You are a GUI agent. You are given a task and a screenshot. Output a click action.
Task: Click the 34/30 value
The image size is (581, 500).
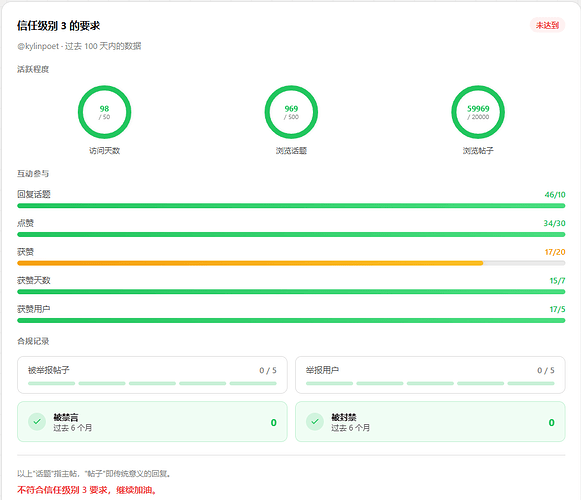click(x=554, y=223)
